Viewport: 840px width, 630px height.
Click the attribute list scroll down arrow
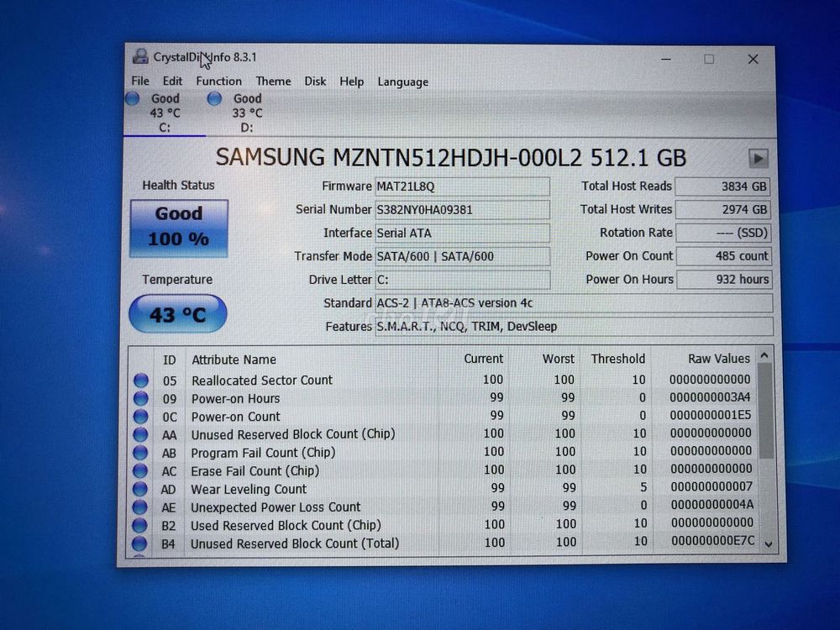(769, 544)
